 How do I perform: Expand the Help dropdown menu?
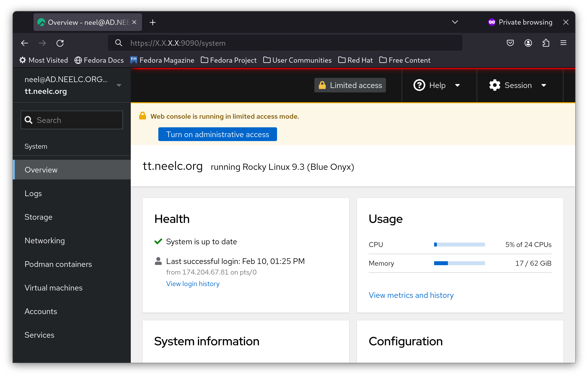(x=437, y=85)
